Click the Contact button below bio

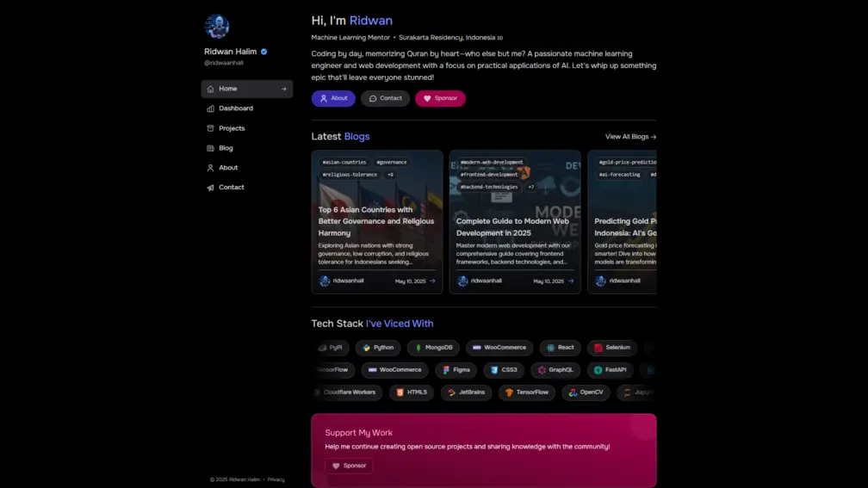[385, 98]
